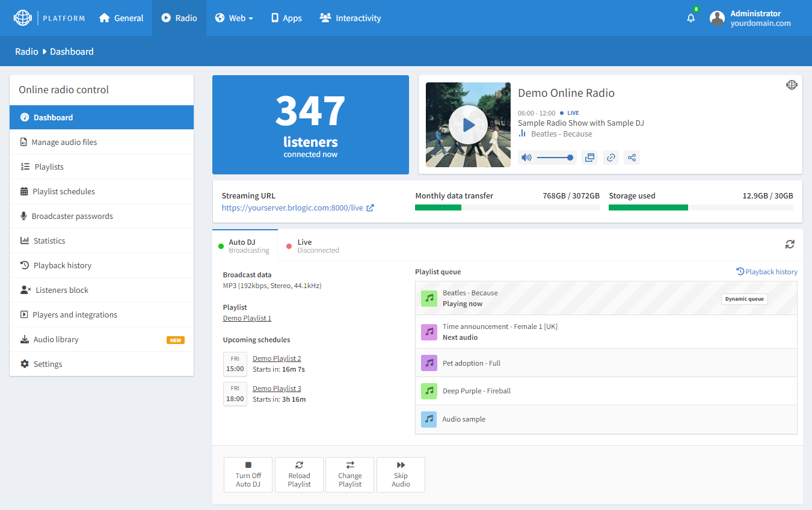
Task: Play the Demo Online Radio stream
Action: point(468,125)
